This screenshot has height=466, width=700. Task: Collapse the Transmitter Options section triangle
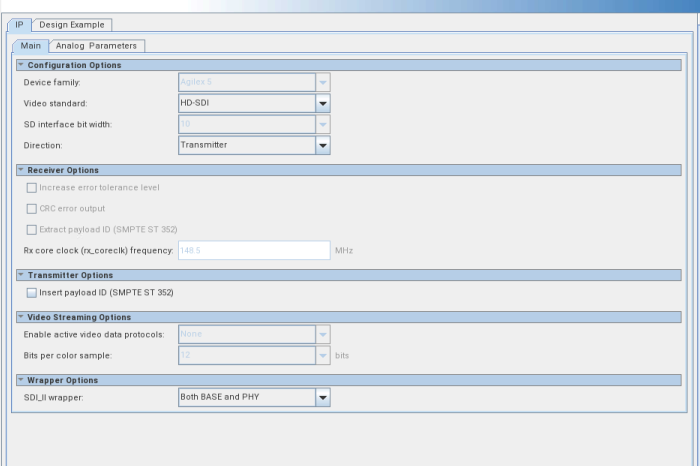click(x=21, y=275)
